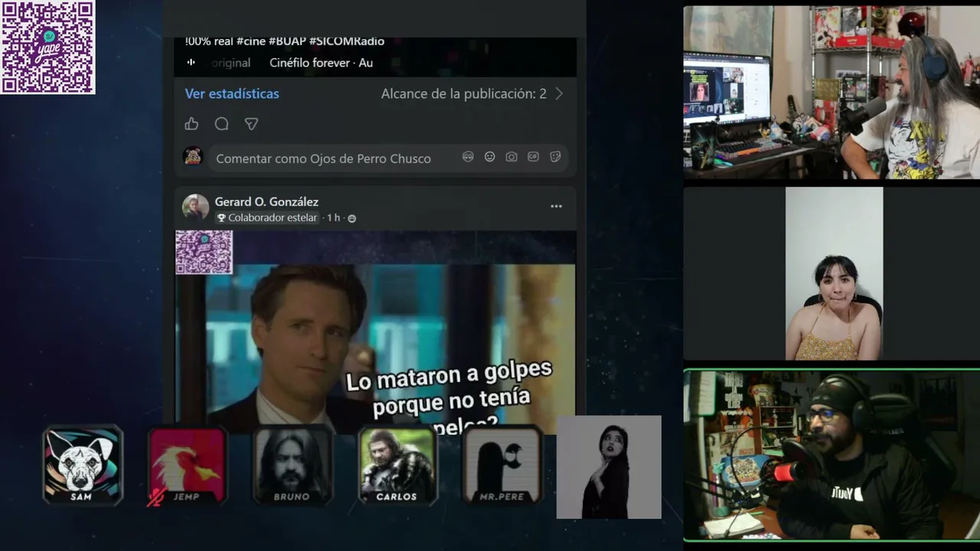
Task: Open the #SICOMRadio hashtag
Action: (x=347, y=41)
